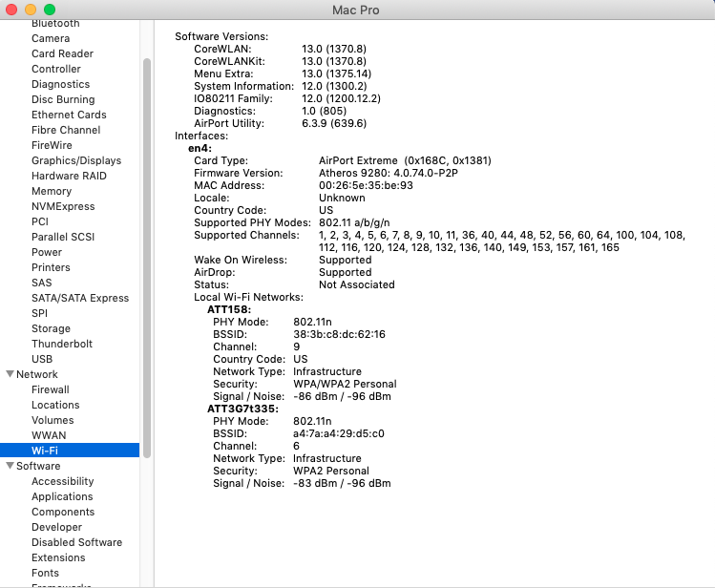Viewport: 715px width, 588px height.
Task: Close the Mac Pro window
Action: pyautogui.click(x=11, y=10)
